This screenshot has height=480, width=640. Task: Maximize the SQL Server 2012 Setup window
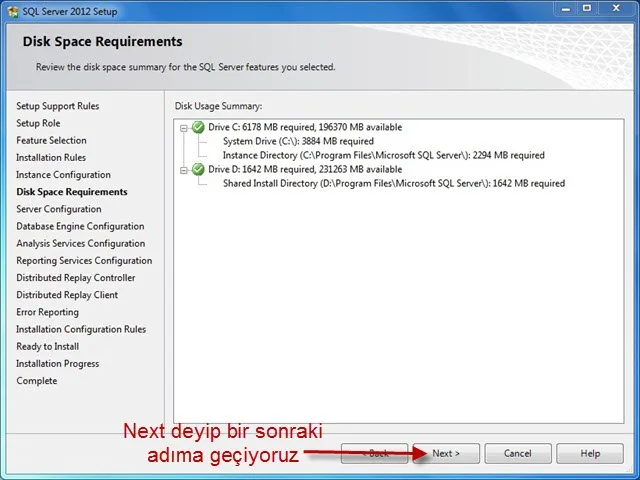pos(587,9)
